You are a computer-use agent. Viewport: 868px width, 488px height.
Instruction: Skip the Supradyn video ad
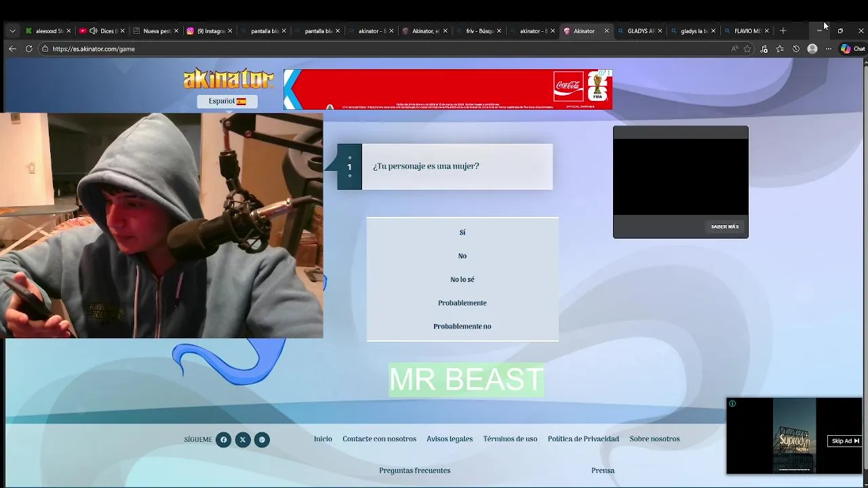coord(845,441)
